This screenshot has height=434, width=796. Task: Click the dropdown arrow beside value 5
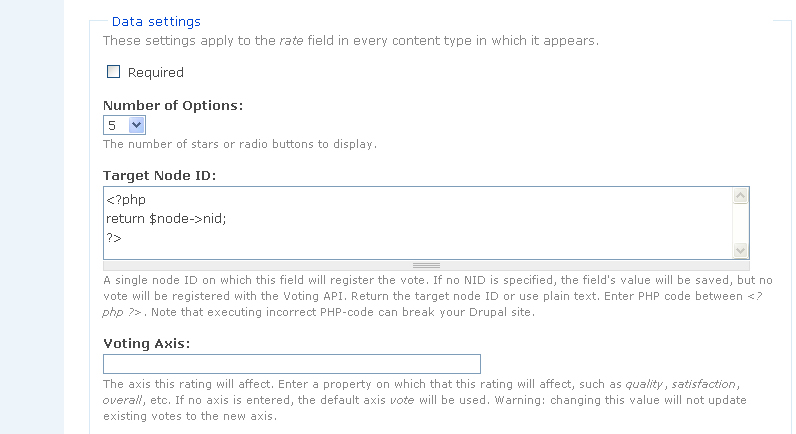coord(137,125)
